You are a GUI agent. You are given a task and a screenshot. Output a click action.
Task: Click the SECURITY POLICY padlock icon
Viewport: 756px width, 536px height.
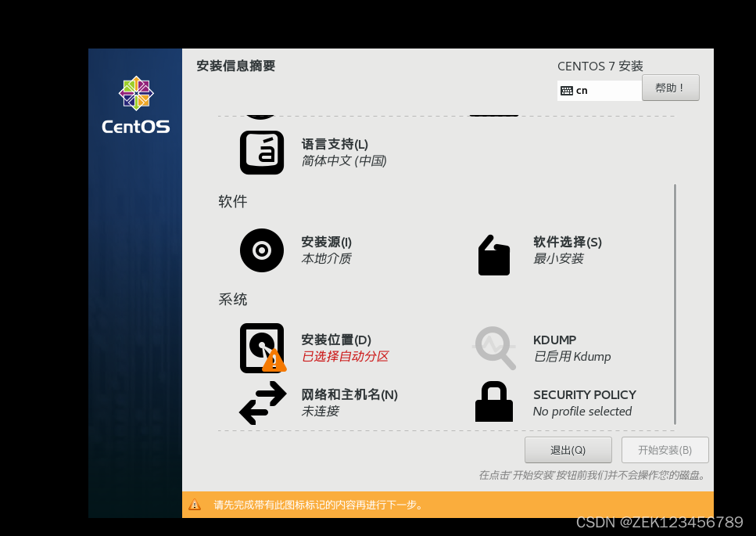coord(494,401)
